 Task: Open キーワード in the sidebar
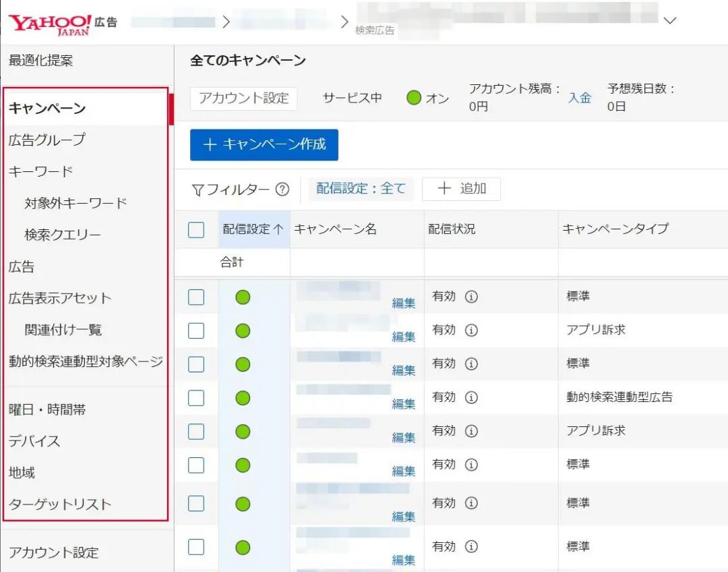coord(41,171)
